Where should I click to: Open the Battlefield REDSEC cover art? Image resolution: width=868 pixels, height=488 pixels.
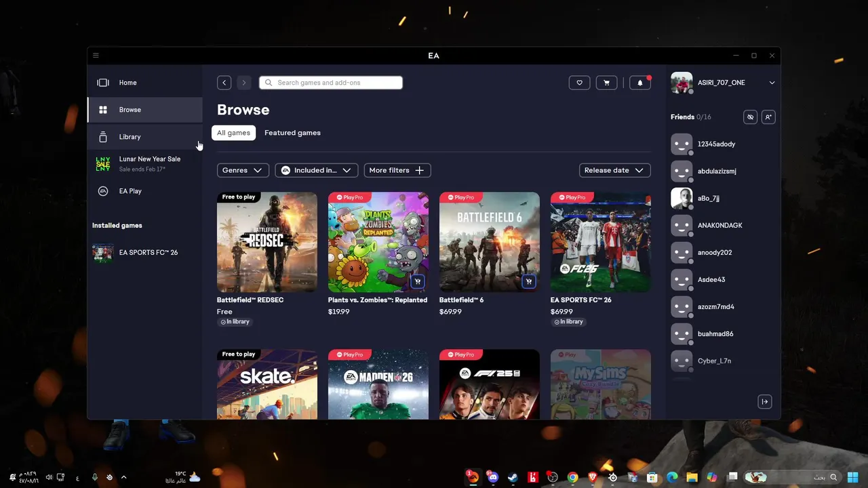point(267,242)
